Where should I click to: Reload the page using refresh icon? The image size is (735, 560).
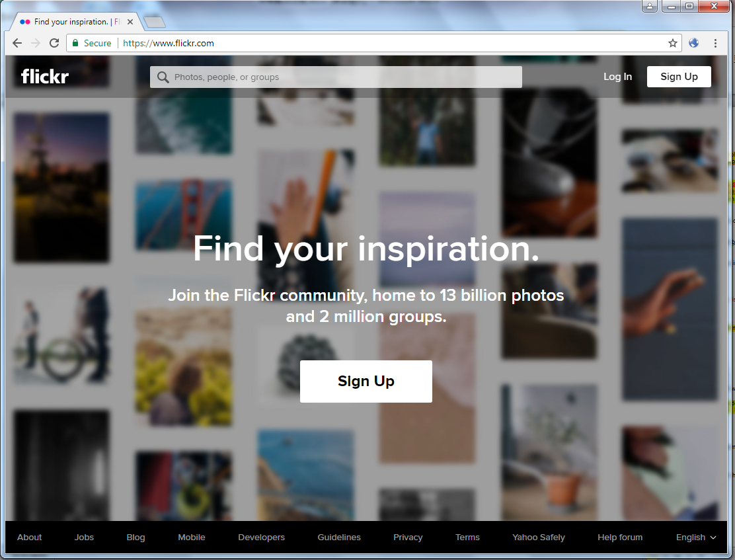click(x=54, y=43)
